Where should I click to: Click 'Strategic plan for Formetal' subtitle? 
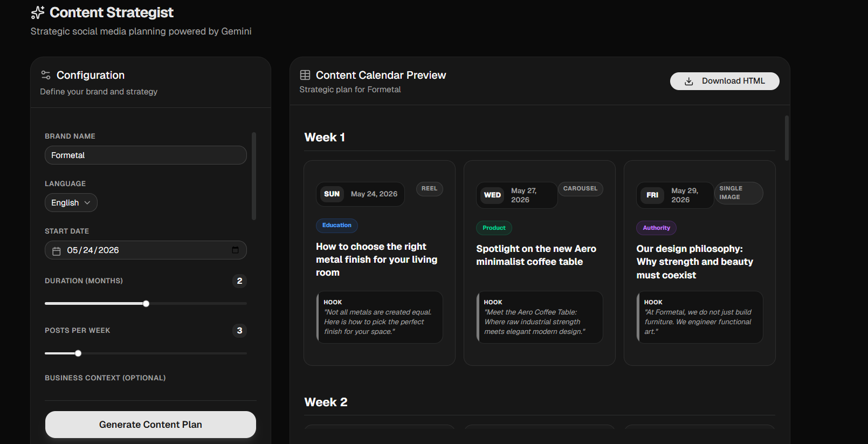click(x=350, y=90)
